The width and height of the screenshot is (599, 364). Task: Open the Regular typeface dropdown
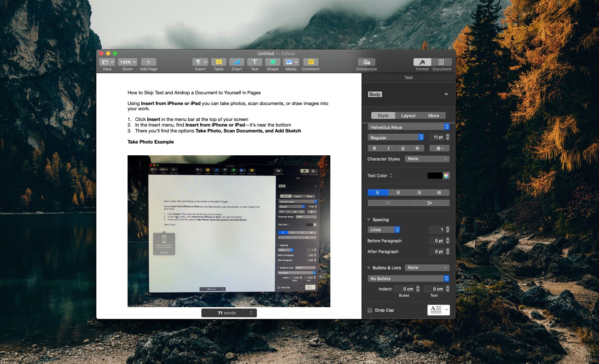396,137
